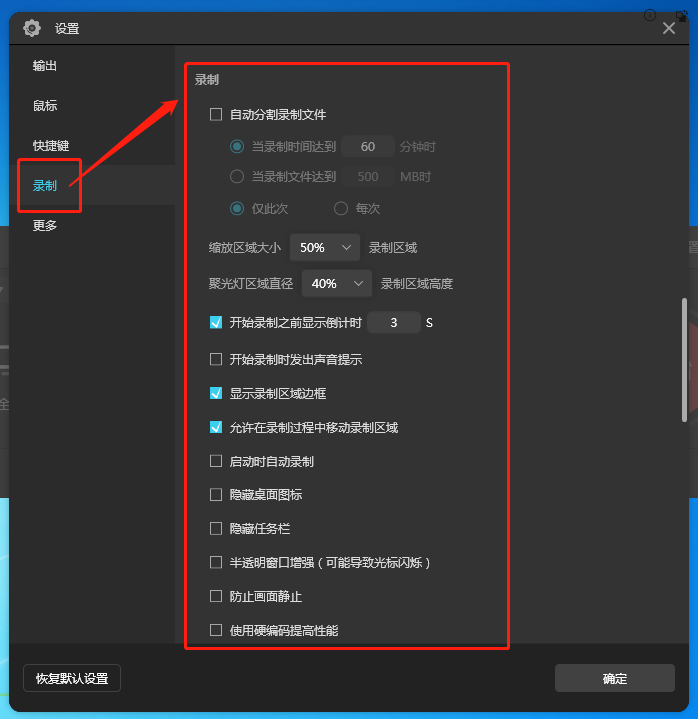The height and width of the screenshot is (719, 698).
Task: Enable 使用硬编码提高性能 checkbox
Action: (x=216, y=630)
